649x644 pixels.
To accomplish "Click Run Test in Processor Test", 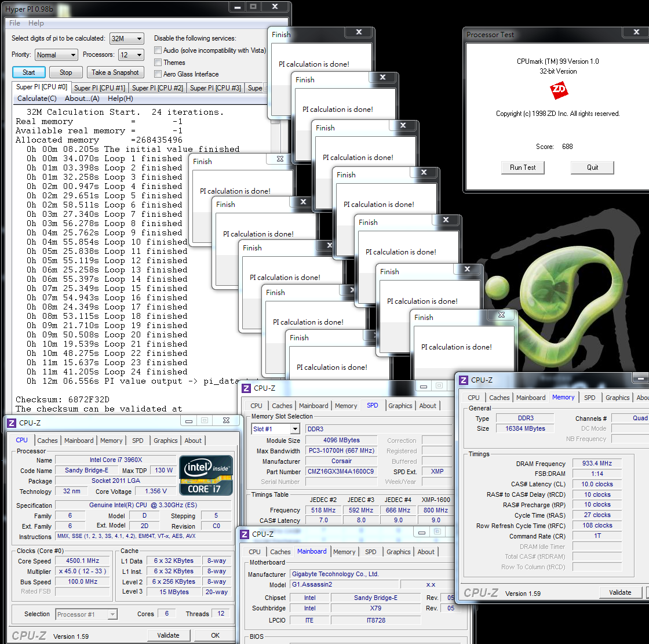I will pos(522,168).
